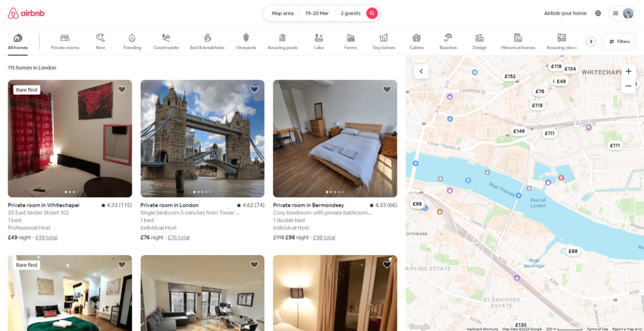The width and height of the screenshot is (644, 331).
Task: Favourite the grey-sofa living room listing
Action: click(x=255, y=264)
